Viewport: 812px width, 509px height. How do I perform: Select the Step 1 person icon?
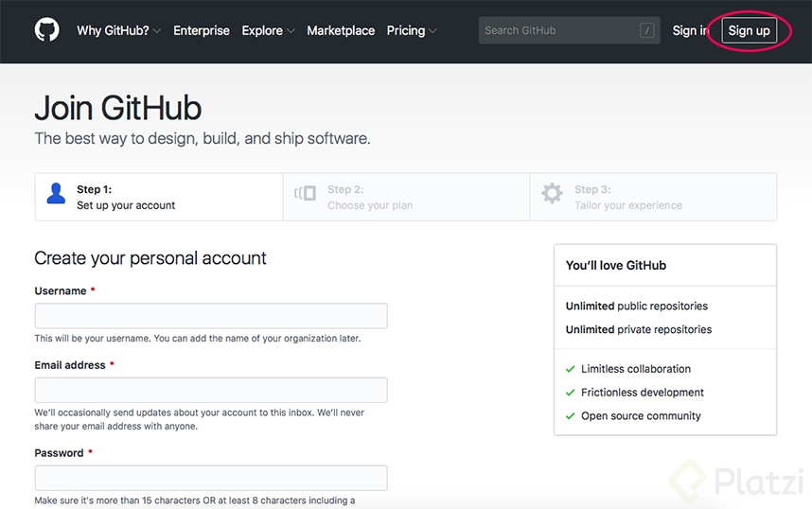click(56, 194)
